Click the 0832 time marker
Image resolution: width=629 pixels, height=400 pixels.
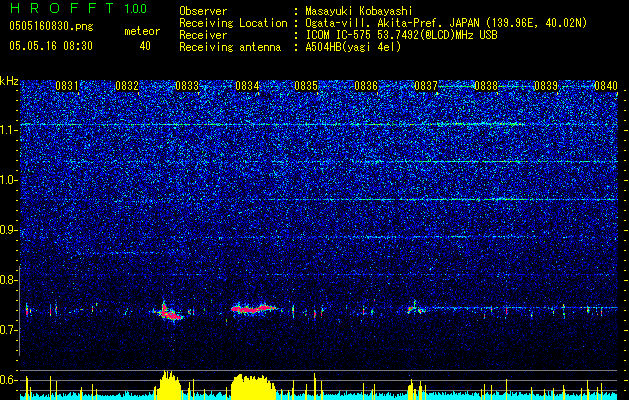pyautogui.click(x=127, y=86)
